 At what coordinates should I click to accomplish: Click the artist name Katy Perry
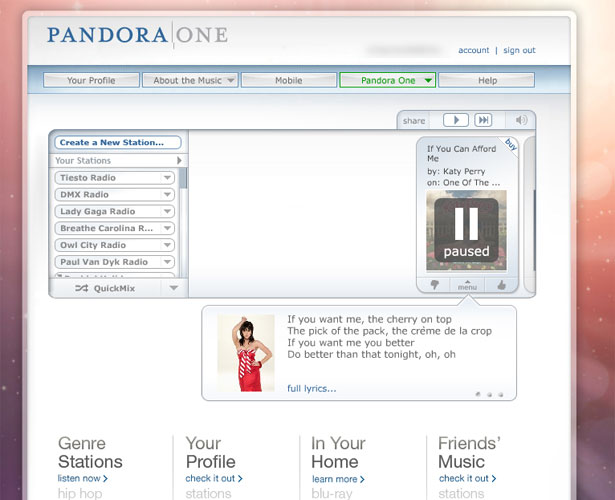(464, 171)
